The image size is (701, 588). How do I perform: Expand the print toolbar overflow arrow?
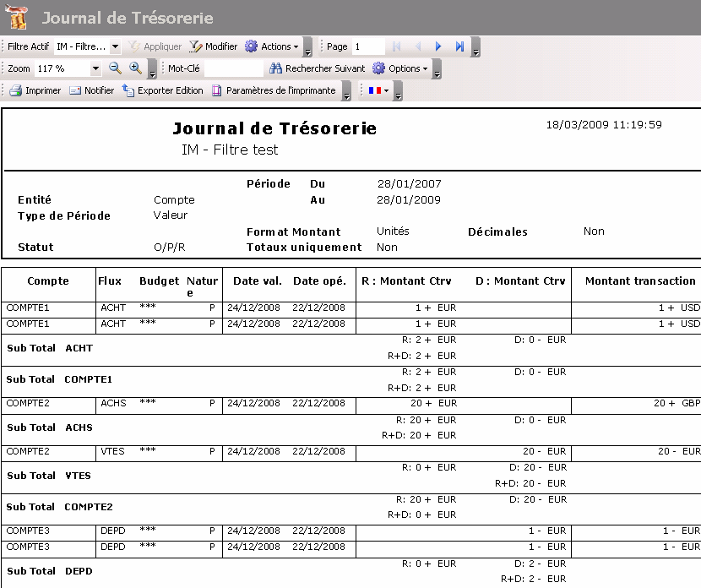point(346,93)
